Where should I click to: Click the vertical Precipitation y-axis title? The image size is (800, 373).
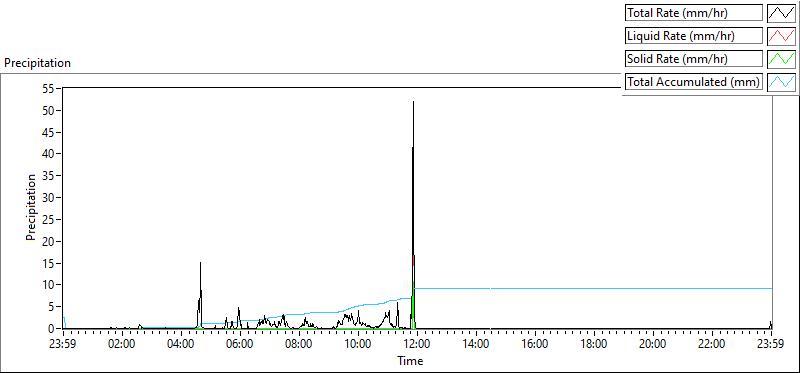tap(31, 208)
